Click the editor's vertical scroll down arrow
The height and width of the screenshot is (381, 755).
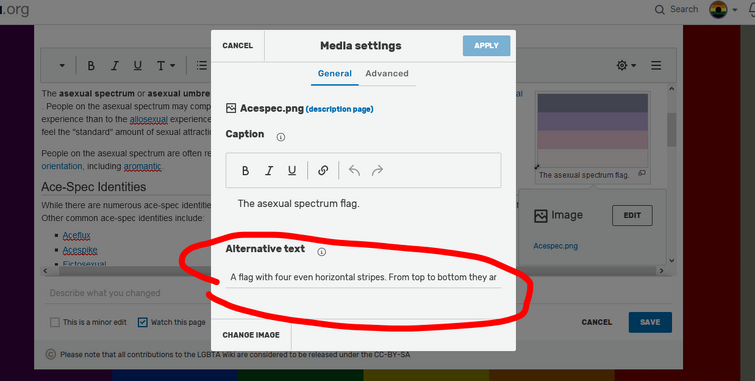point(672,261)
